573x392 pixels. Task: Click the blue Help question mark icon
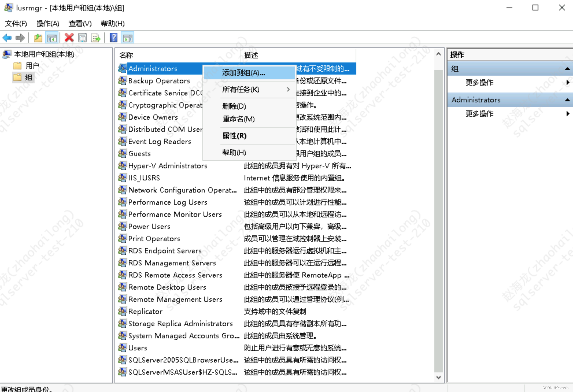(114, 38)
